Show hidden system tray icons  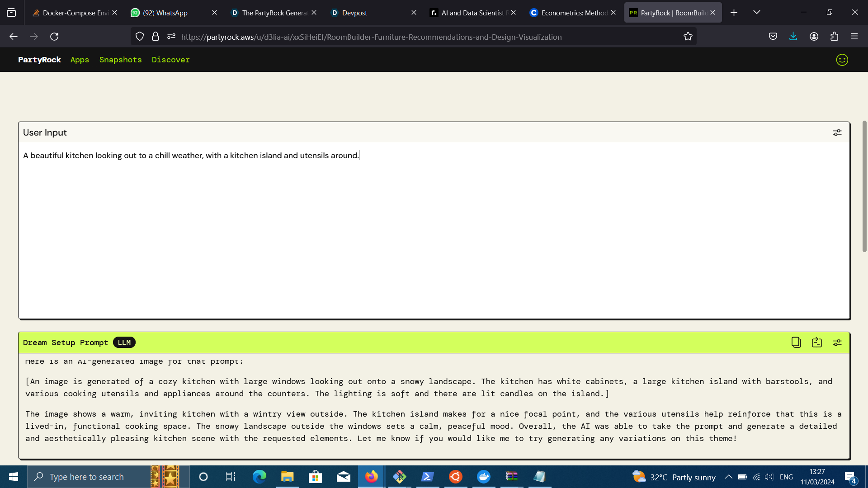[728, 477]
